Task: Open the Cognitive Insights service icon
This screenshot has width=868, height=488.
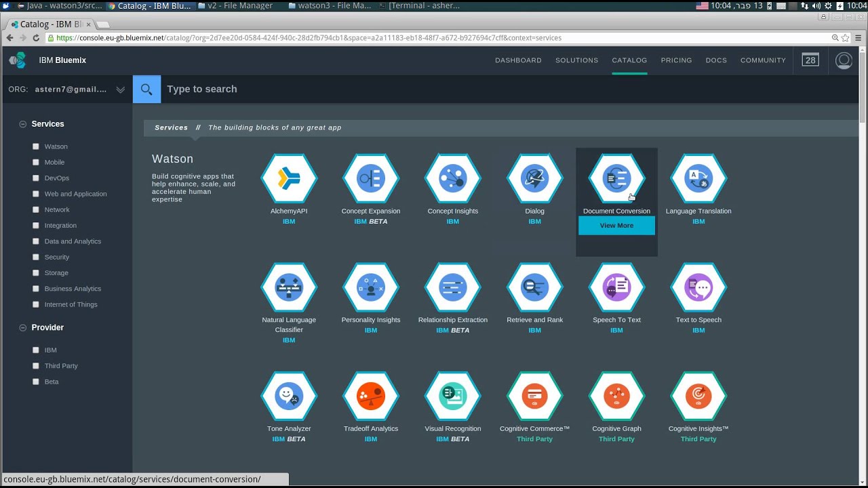Action: coord(698,396)
